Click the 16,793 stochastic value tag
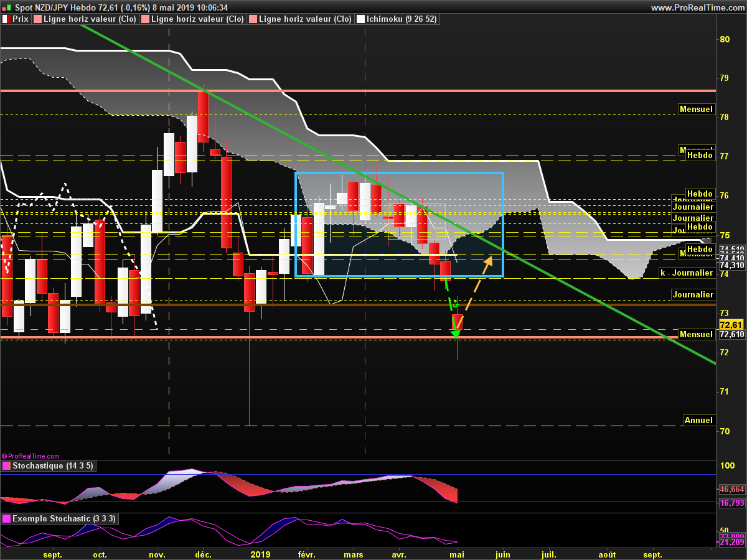The width and height of the screenshot is (747, 560). click(731, 503)
